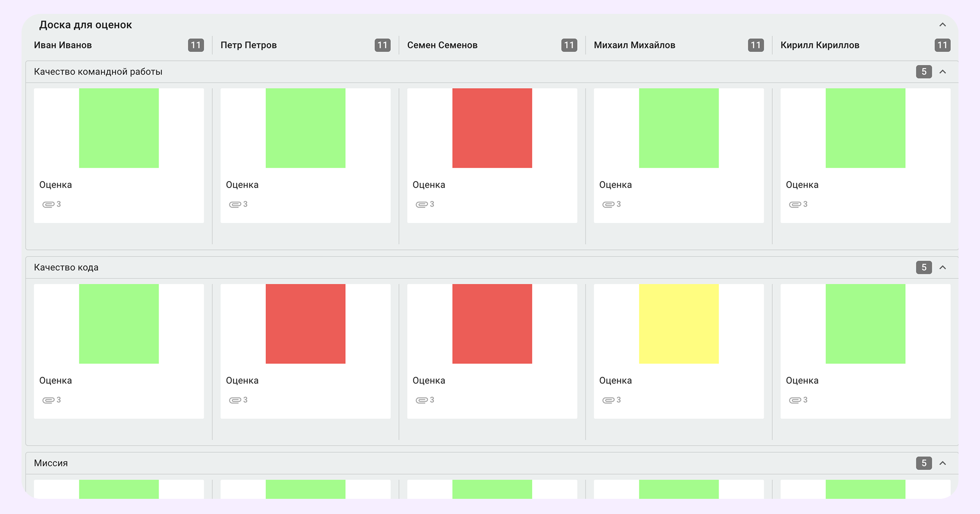This screenshot has width=980, height=514.
Task: Collapse the Миссия section
Action: (942, 463)
